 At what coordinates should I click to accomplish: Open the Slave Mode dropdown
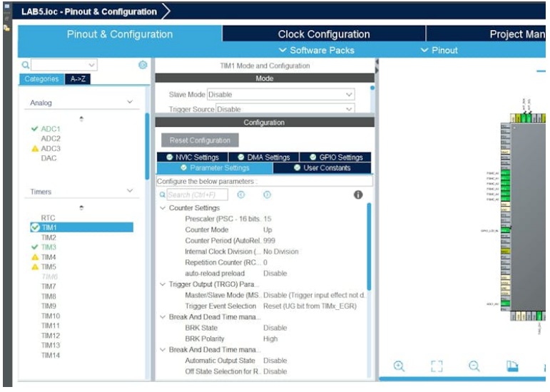point(280,94)
